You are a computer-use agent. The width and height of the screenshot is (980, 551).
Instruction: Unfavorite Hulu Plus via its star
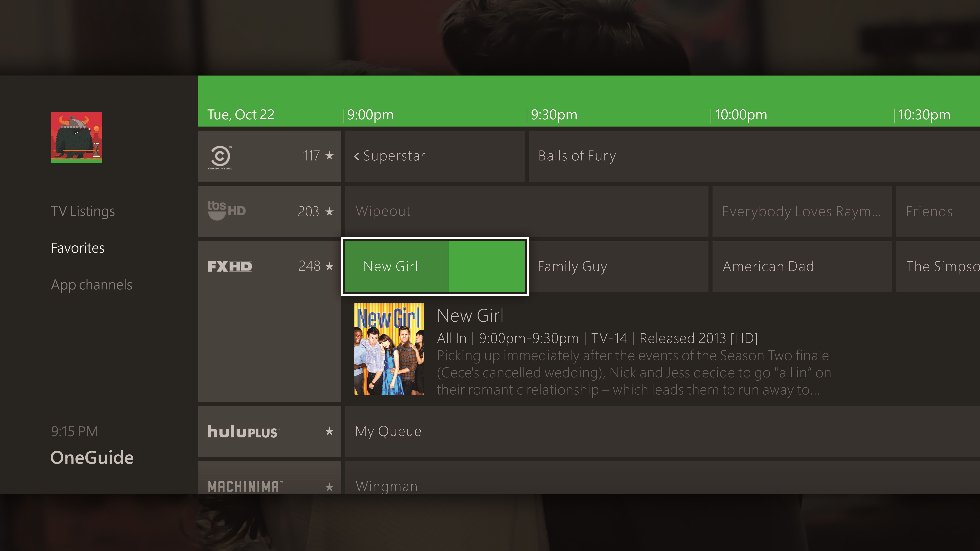(x=329, y=431)
